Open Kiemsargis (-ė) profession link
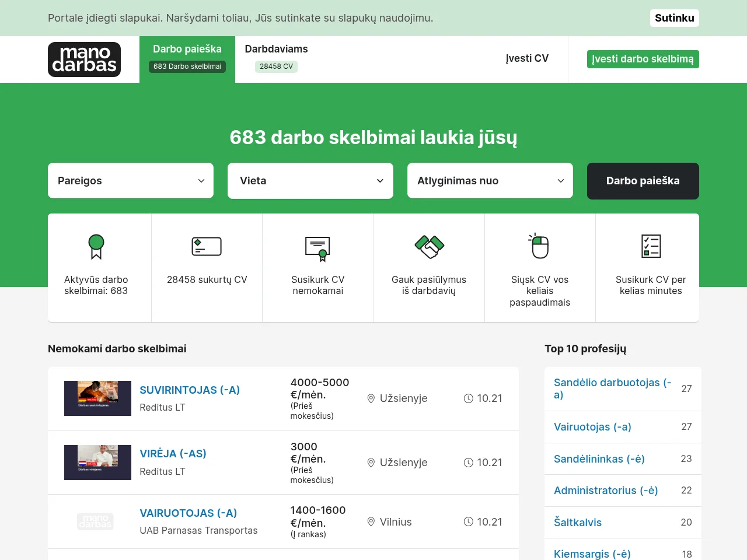Viewport: 747px width, 560px height. pos(592,554)
